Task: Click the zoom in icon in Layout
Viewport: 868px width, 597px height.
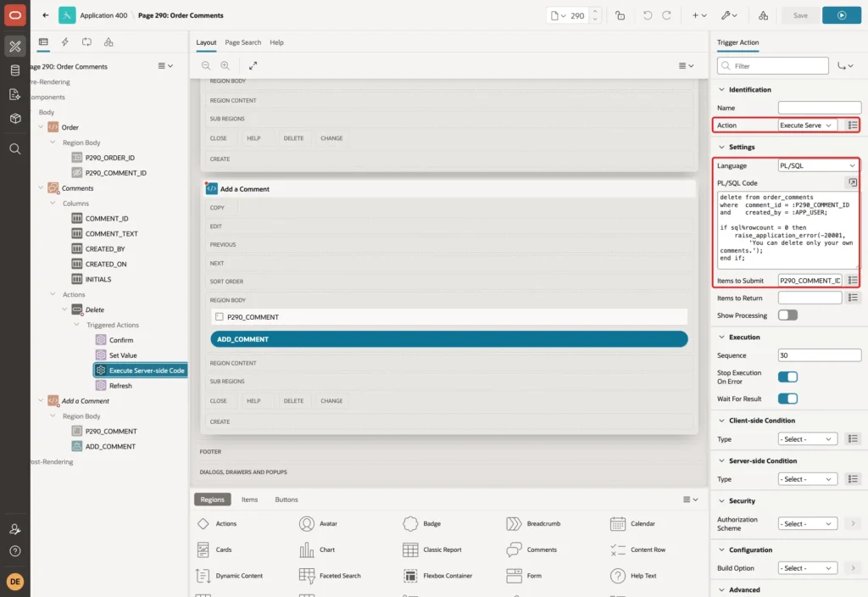Action: click(225, 65)
